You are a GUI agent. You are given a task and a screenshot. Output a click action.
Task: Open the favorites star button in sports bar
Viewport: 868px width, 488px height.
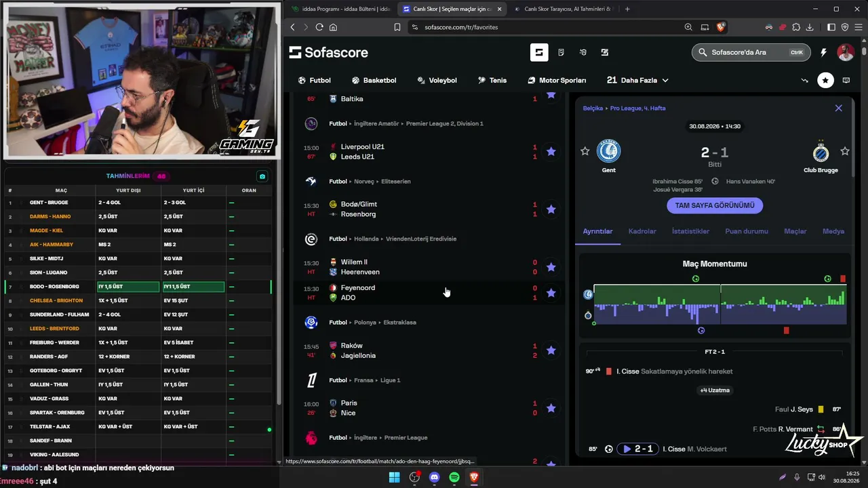point(825,80)
